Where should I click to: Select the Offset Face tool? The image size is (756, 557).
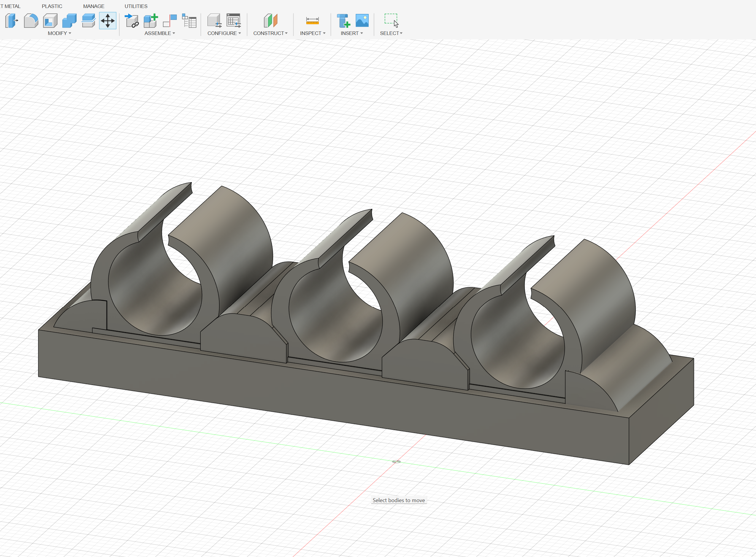pyautogui.click(x=88, y=21)
